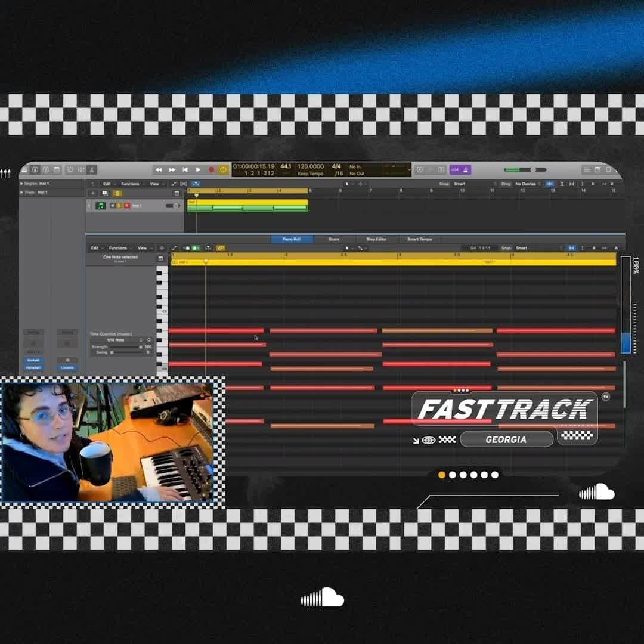Screen dimensions: 644x644
Task: Toggle green MIDI Out button in Piano Roll
Action: click(x=196, y=248)
